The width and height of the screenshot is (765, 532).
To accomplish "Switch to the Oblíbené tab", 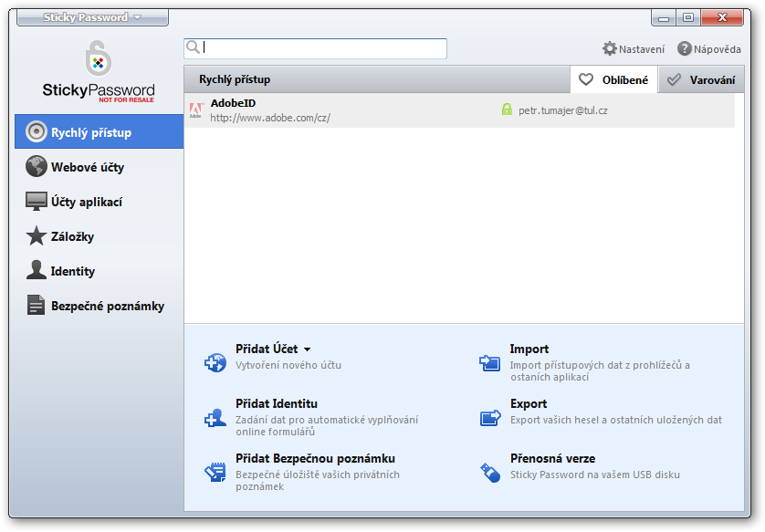I will click(x=613, y=79).
